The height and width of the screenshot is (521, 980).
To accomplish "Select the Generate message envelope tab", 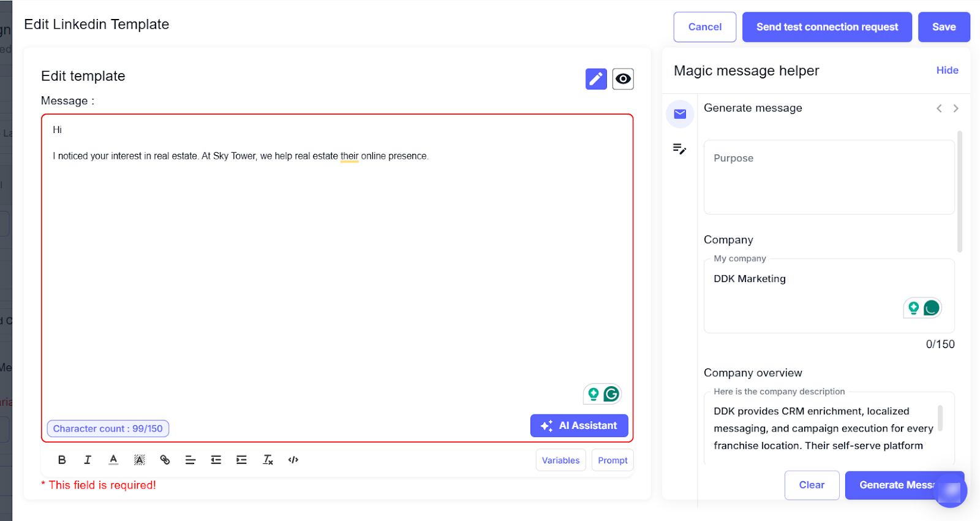I will click(x=680, y=114).
